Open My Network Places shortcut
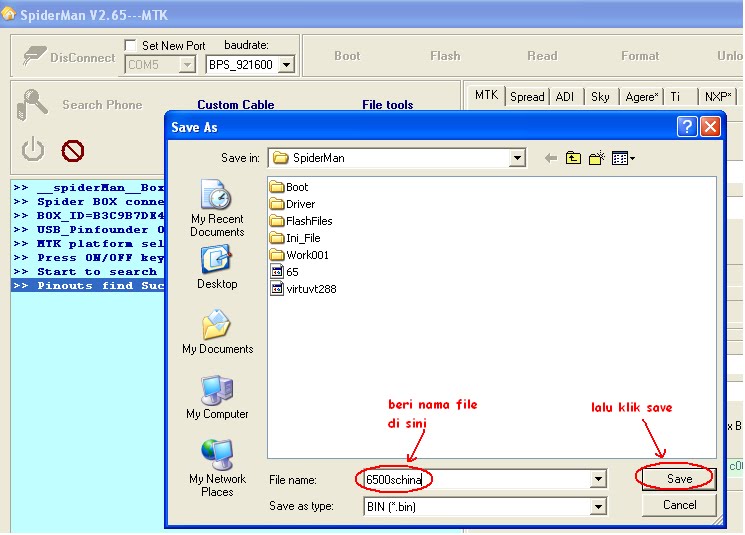745x535 pixels. point(217,468)
